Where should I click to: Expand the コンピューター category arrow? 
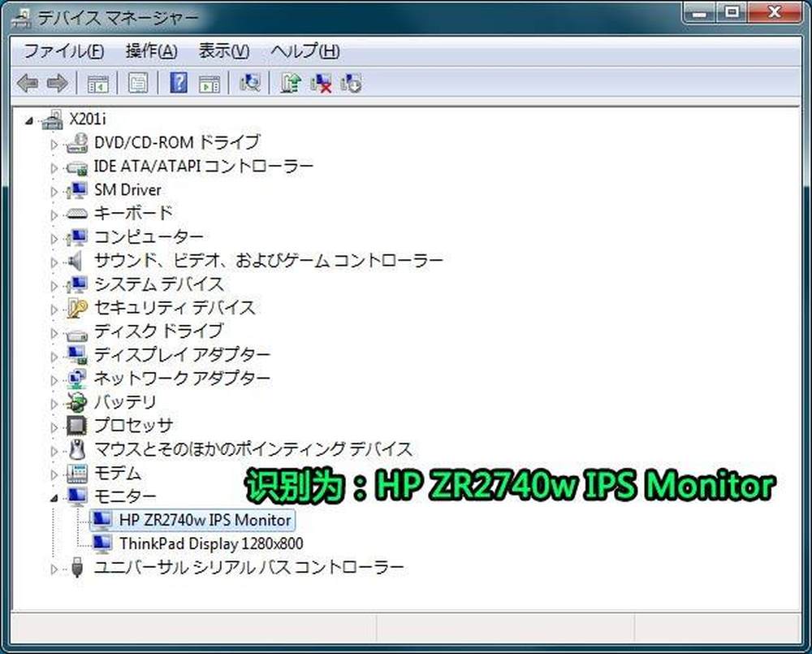(54, 238)
